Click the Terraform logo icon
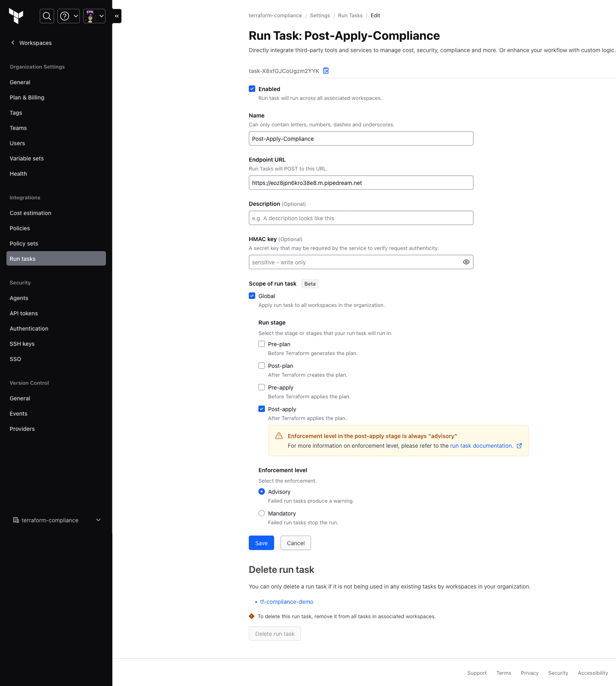The image size is (616, 686). 16,16
